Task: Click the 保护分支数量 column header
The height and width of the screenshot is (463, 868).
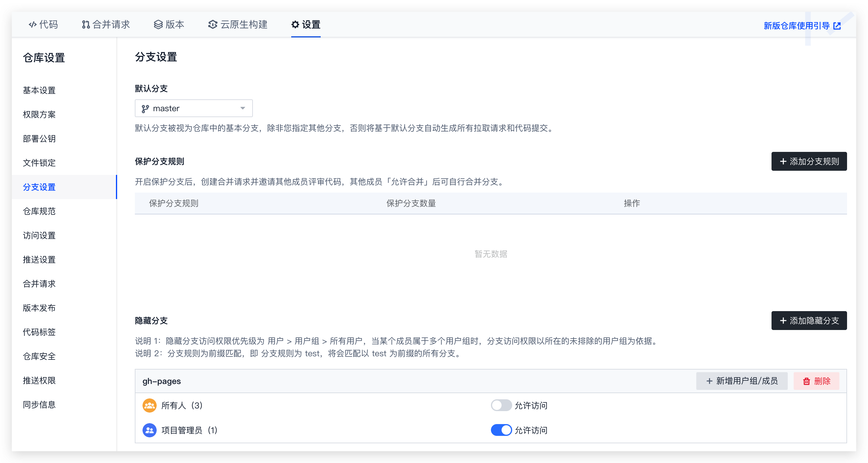Action: tap(411, 203)
